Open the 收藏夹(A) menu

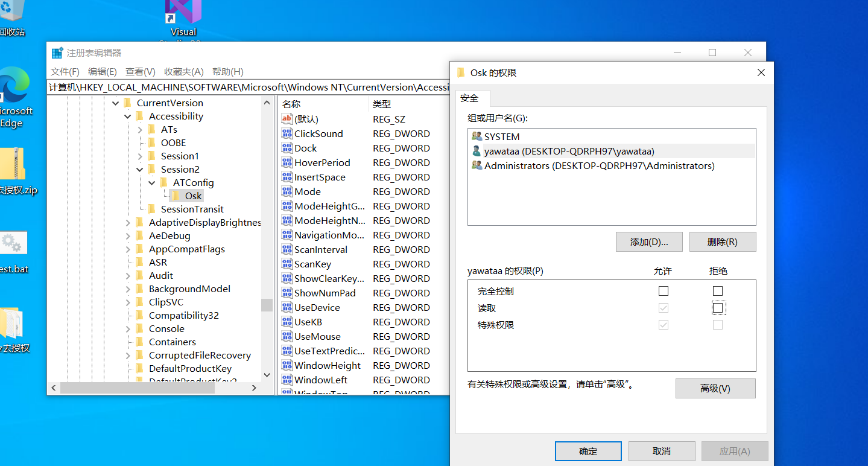coord(184,71)
